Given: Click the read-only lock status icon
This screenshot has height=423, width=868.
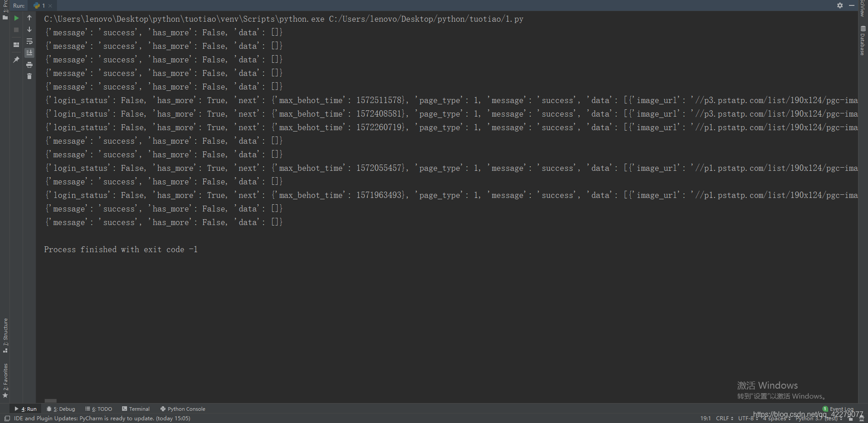Looking at the screenshot, I should click(850, 418).
